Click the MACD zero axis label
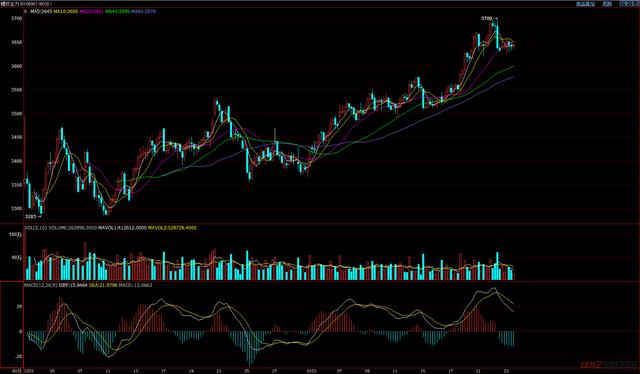This screenshot has height=374, width=640. click(20, 332)
